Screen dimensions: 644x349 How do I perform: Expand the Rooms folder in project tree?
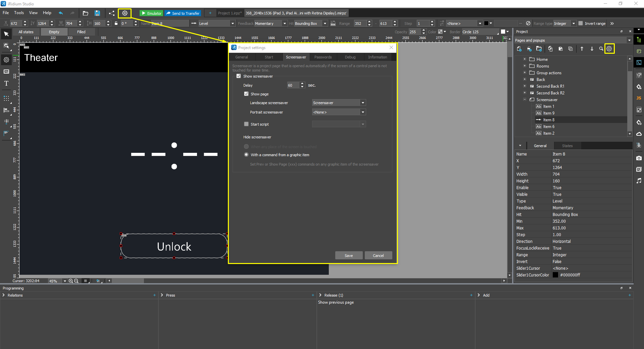(x=525, y=66)
